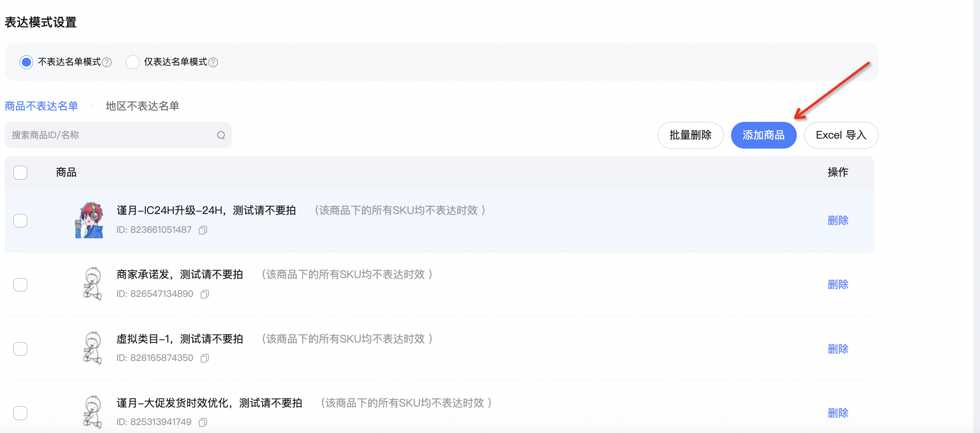Copy product ID 826165874350

pos(205,358)
